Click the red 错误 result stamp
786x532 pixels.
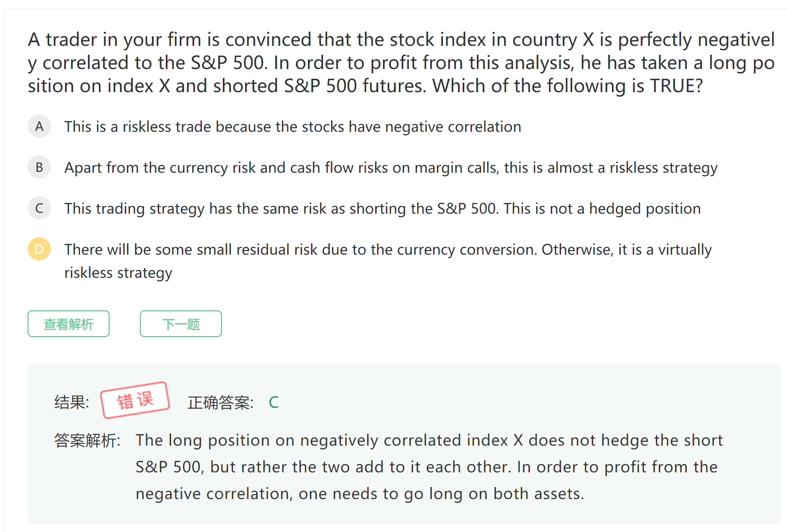tap(135, 400)
